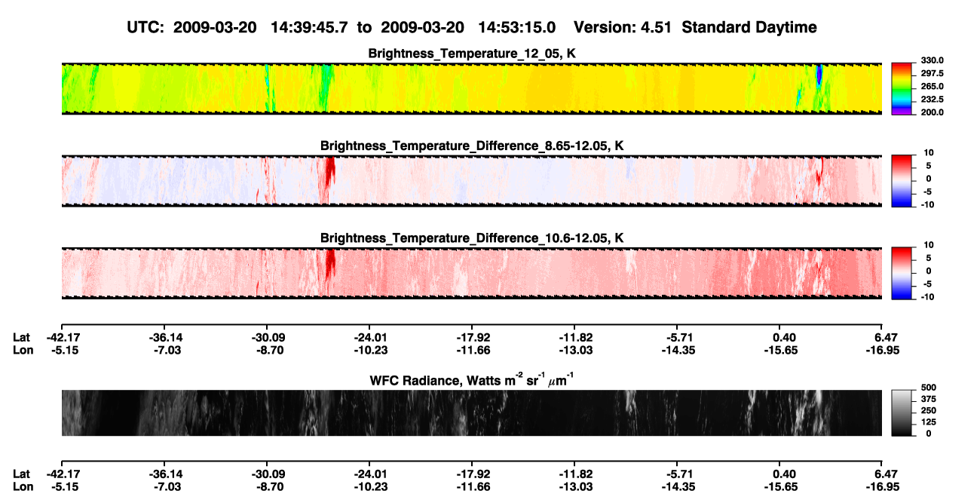The width and height of the screenshot is (980, 503).
Task: Click the rainbow colorbar for Brightness Temperature 12.05
Action: (902, 88)
